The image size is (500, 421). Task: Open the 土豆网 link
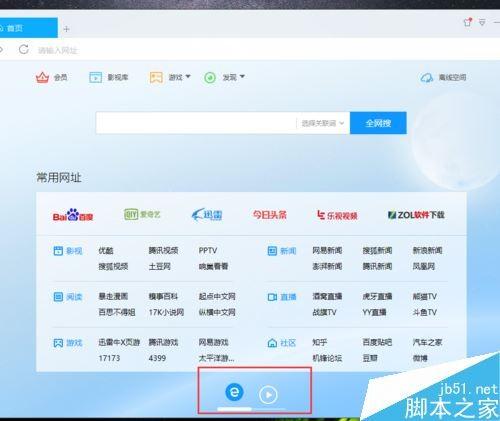point(160,266)
